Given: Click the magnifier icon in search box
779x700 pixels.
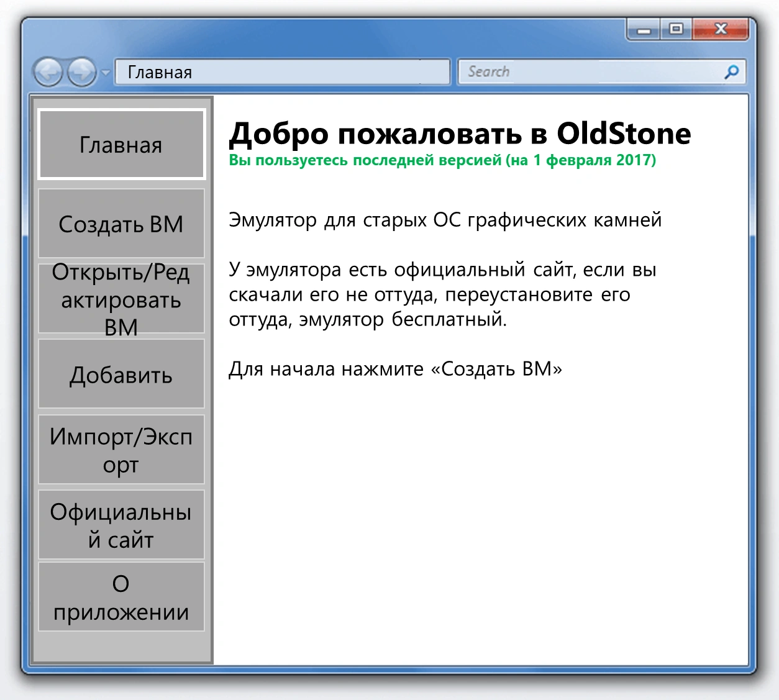Looking at the screenshot, I should coord(732,72).
